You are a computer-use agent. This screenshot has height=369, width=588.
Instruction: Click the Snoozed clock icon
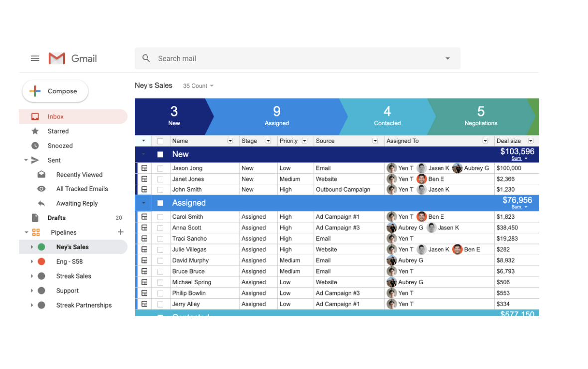[35, 146]
